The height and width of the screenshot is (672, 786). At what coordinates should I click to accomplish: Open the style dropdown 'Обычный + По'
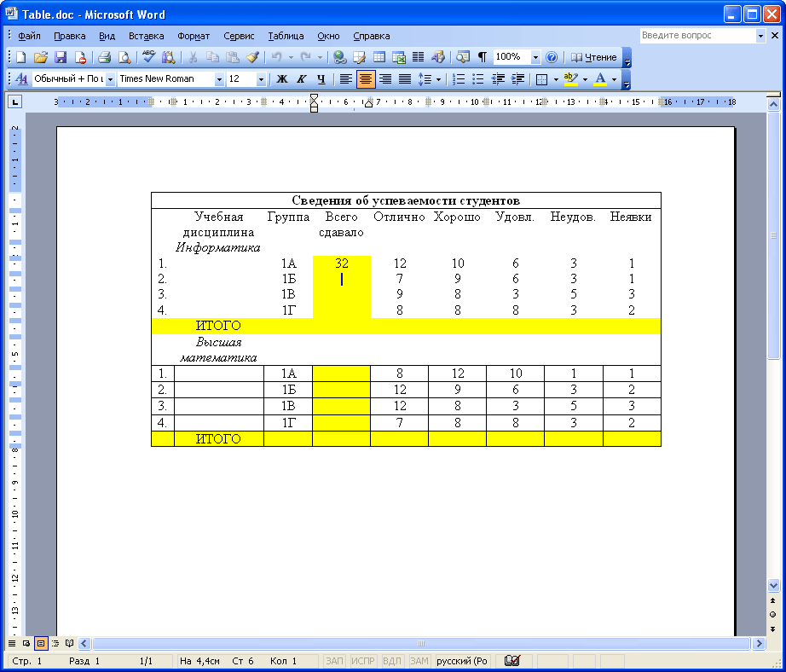(x=110, y=79)
